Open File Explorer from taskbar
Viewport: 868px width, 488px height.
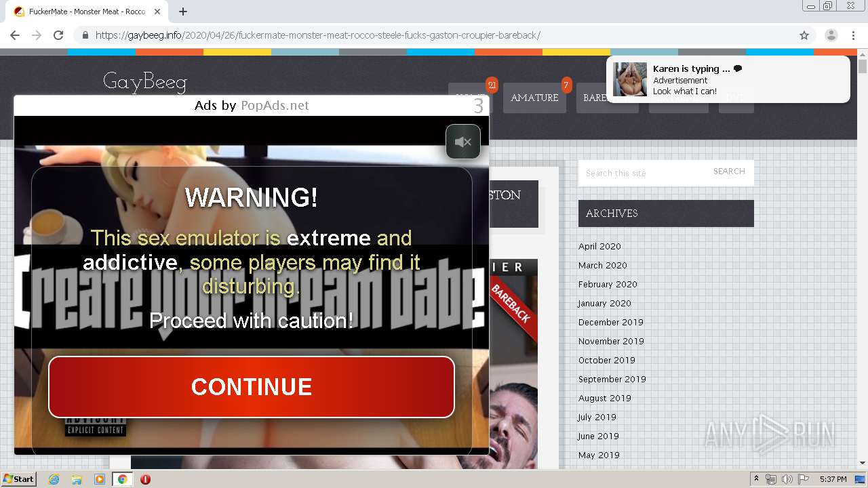tap(77, 479)
